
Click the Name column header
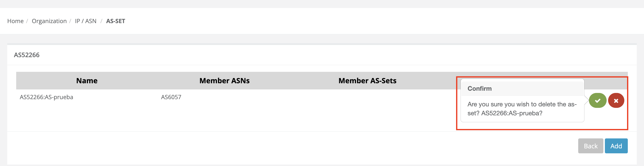[87, 81]
